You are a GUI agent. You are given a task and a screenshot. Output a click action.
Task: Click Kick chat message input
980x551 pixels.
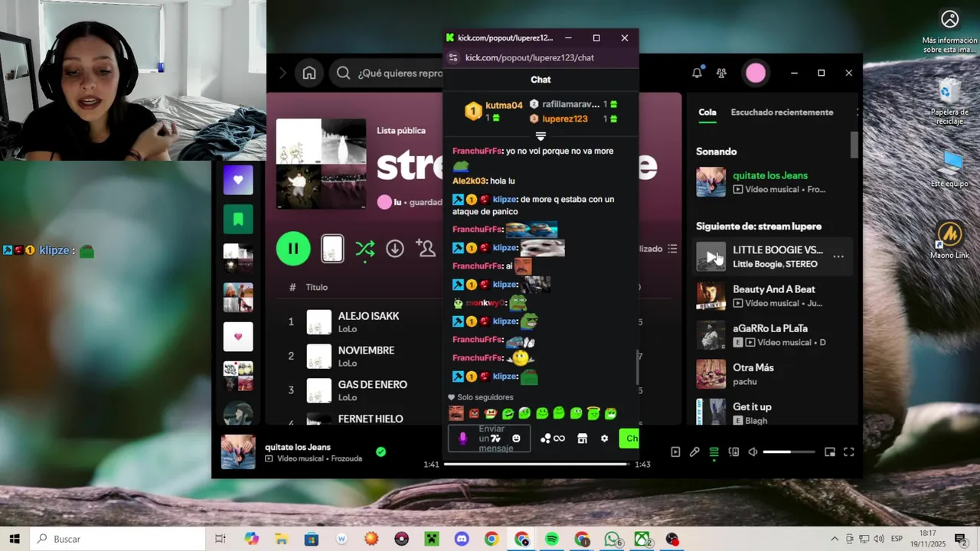pos(488,439)
